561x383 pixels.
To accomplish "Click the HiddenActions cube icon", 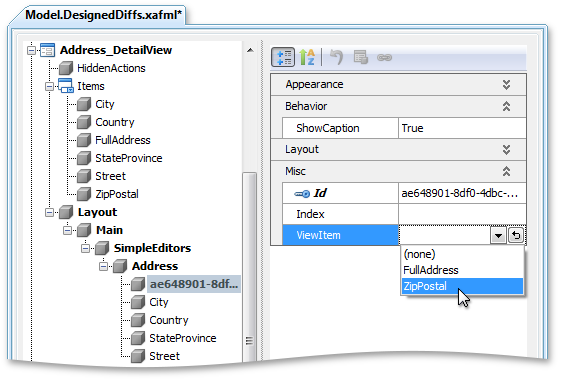I will pos(66,68).
